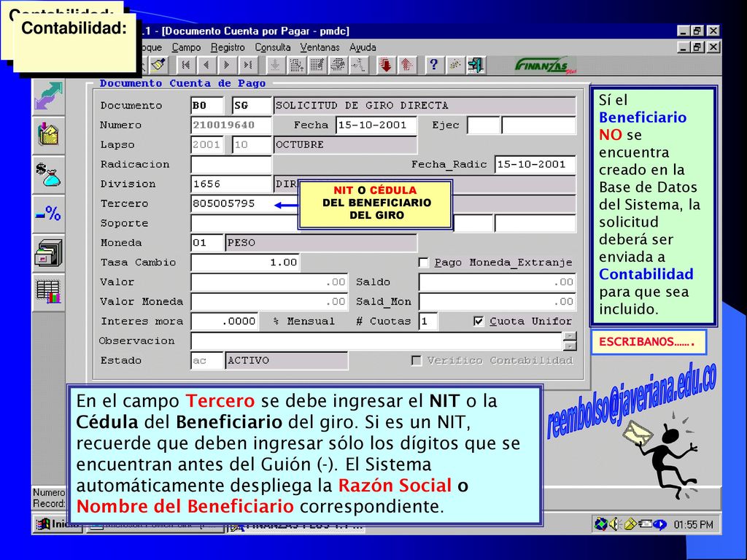Click the green-purple arrows sidebar icon
Image resolution: width=747 pixels, height=560 pixels.
coord(49,96)
